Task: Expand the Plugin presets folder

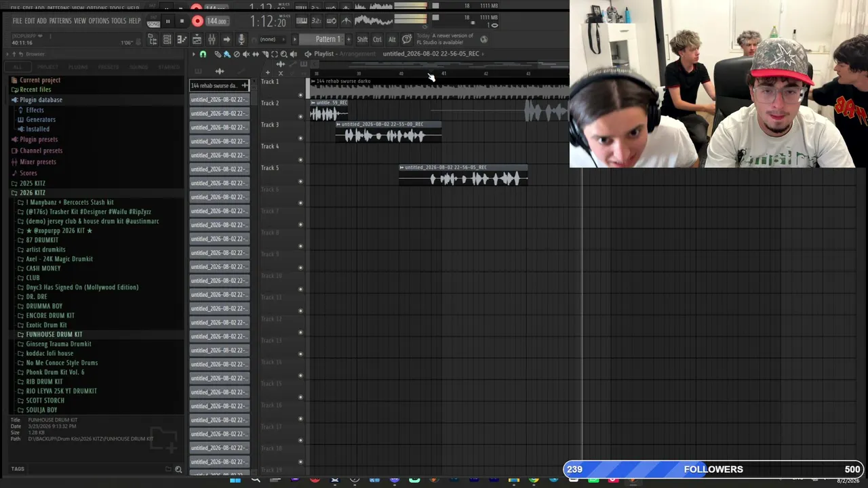Action: point(39,140)
